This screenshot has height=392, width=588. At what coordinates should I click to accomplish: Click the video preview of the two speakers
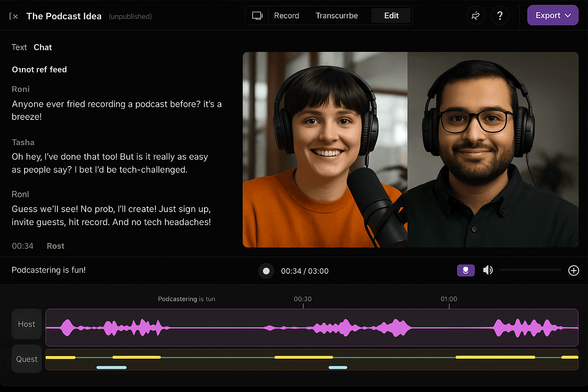(410, 150)
